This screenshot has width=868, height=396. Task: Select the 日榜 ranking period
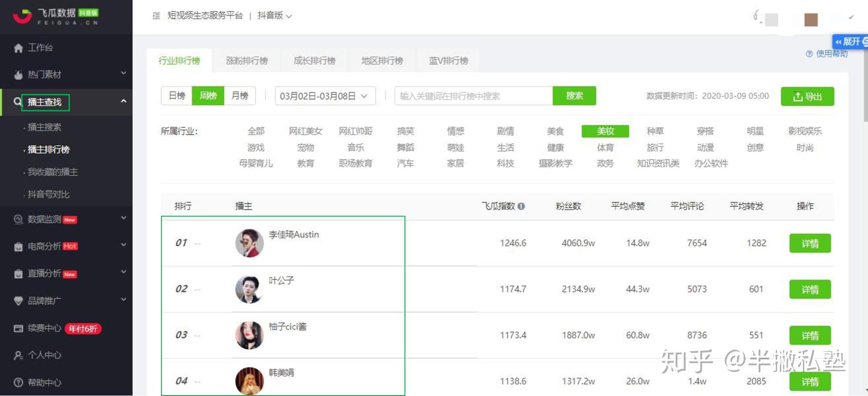coord(177,96)
